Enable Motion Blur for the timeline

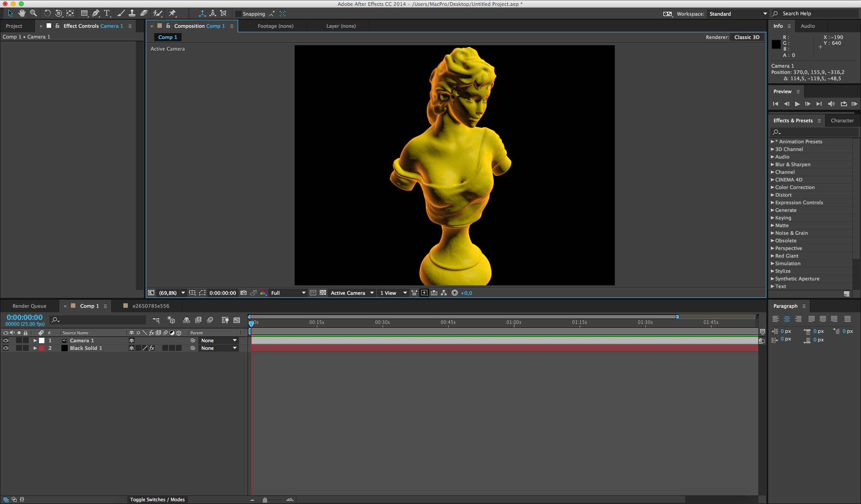pos(210,320)
